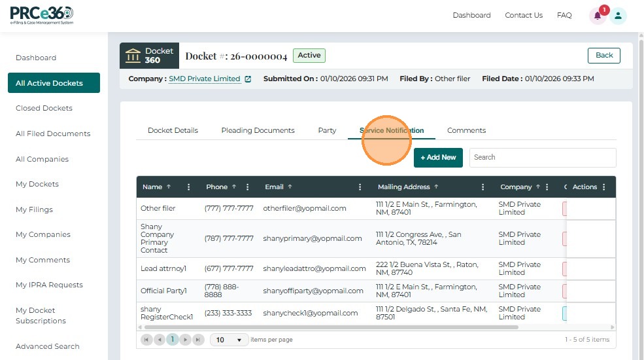Open Email column options menu

pos(360,187)
